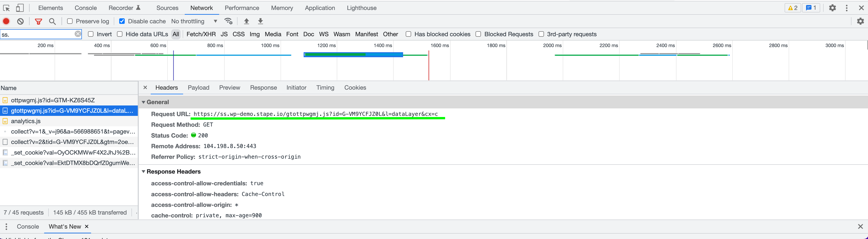Filter by WS requests
Screen dimensions: 868x239
[x=323, y=34]
